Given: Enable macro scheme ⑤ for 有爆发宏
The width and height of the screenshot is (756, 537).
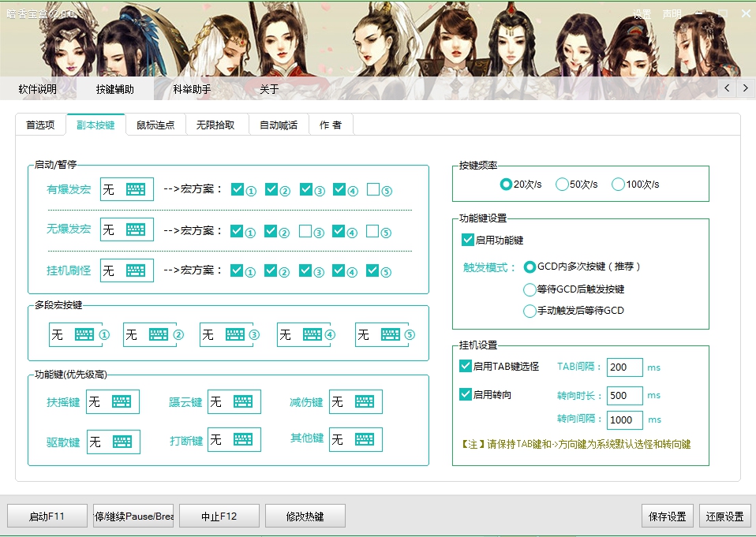Looking at the screenshot, I should [373, 189].
